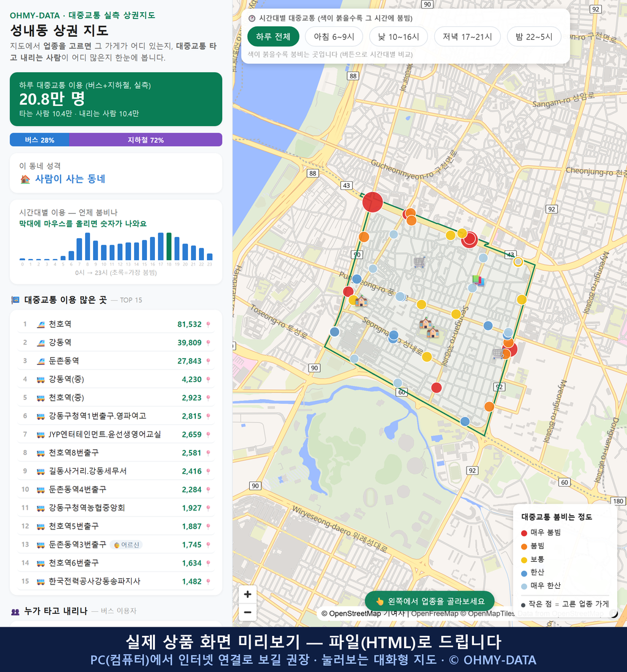
Task: Click pin icon in 천호역6번출구 row
Action: point(208,563)
